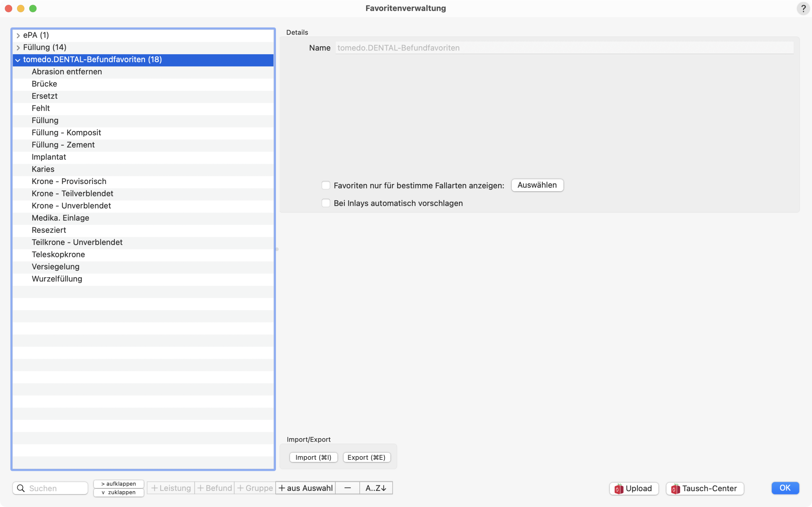Click the Export button

(366, 458)
